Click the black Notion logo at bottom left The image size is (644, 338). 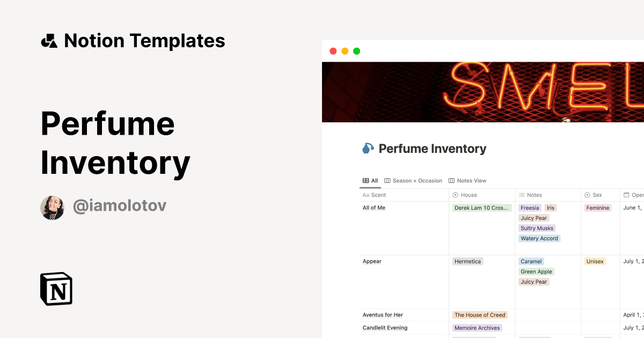pos(56,289)
